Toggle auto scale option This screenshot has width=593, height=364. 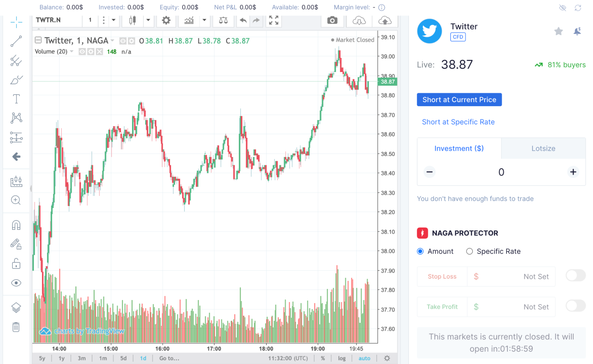364,358
